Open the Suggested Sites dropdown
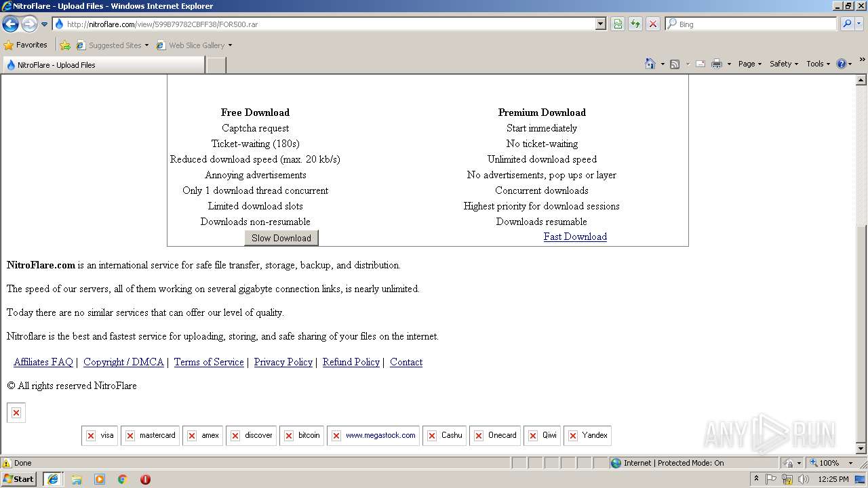Screen dimensions: 868x488 [112, 45]
